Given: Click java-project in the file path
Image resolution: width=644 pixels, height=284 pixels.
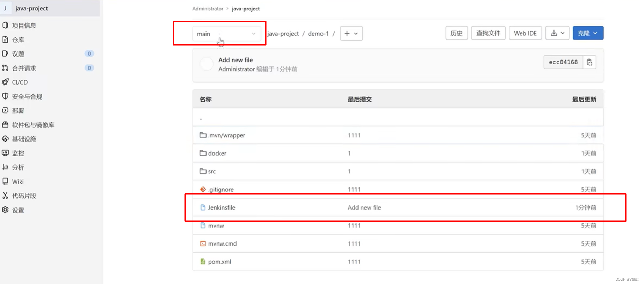Looking at the screenshot, I should tap(283, 34).
